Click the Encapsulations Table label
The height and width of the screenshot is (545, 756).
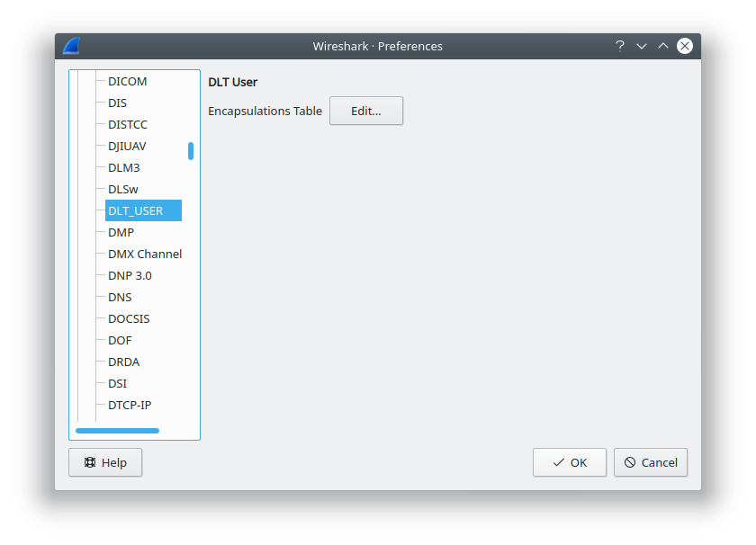coord(265,111)
